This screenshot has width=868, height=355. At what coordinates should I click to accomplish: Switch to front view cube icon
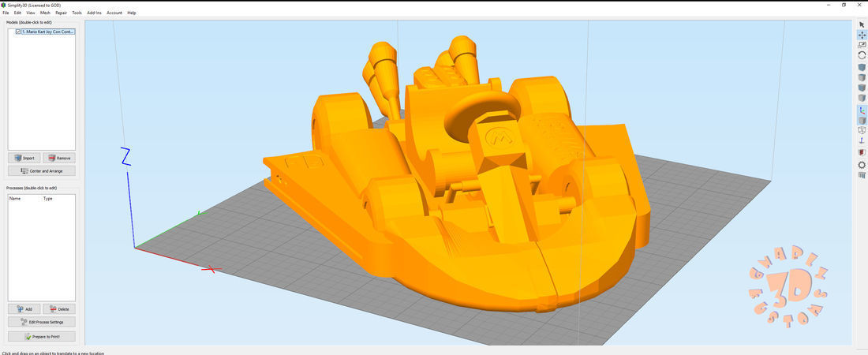tap(862, 88)
